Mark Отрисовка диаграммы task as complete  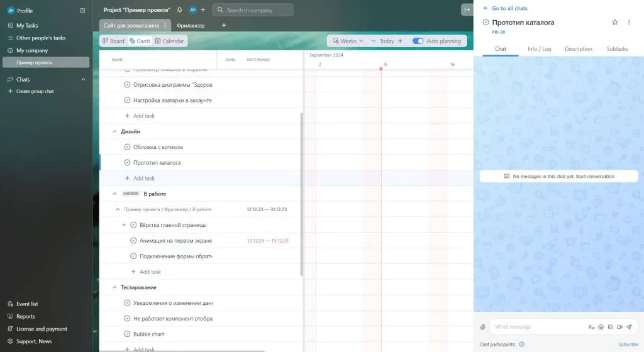(127, 84)
